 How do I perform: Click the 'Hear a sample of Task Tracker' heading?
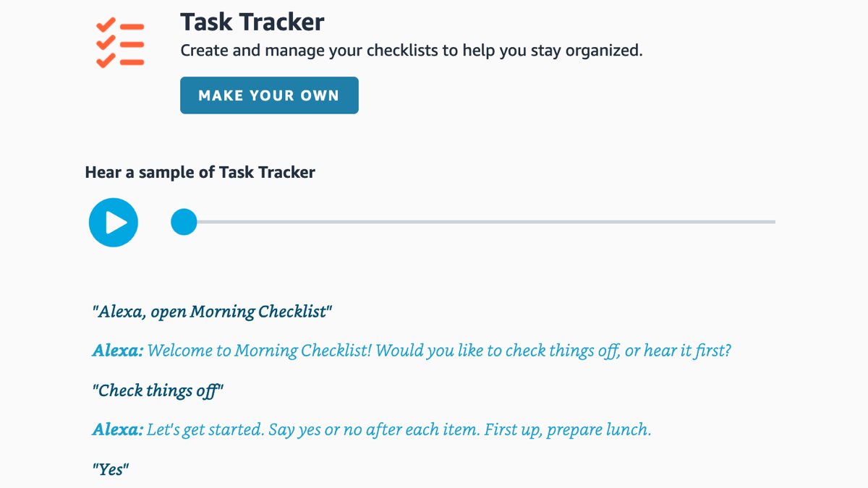200,172
